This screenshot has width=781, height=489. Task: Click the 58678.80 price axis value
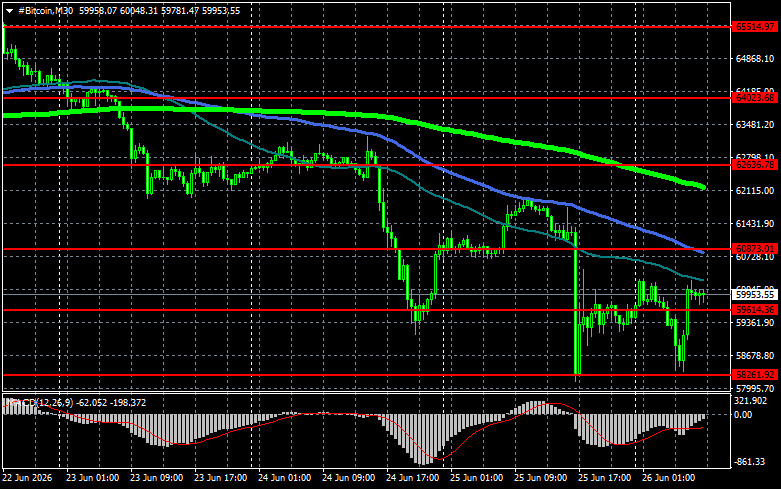[755, 356]
